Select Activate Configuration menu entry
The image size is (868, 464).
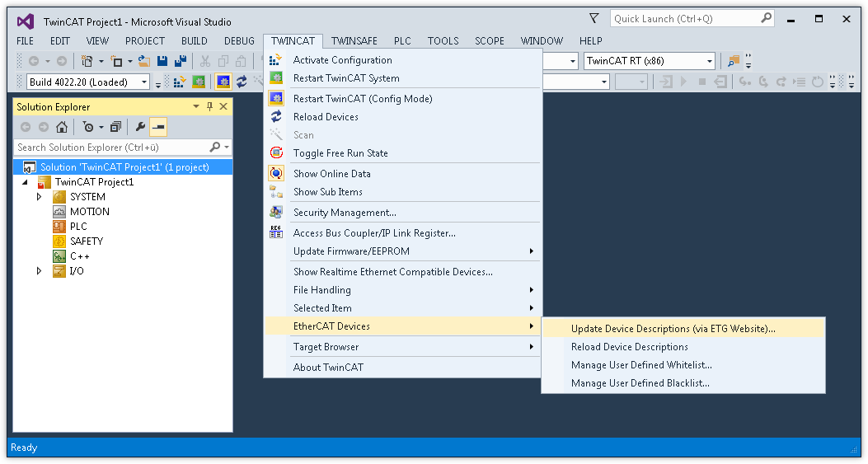coord(402,60)
